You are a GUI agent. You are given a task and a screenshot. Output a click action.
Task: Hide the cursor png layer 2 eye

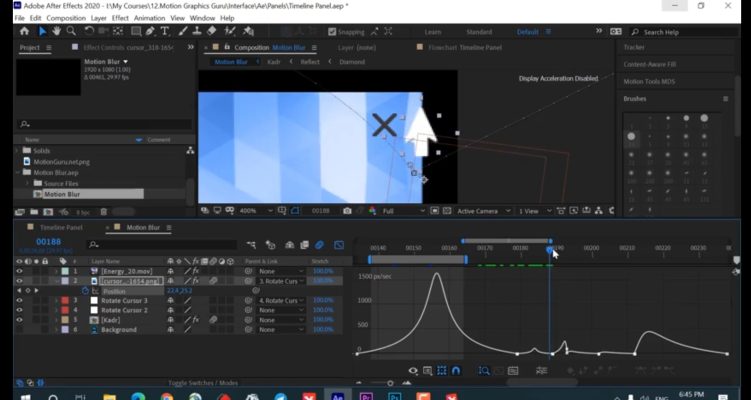[19, 281]
